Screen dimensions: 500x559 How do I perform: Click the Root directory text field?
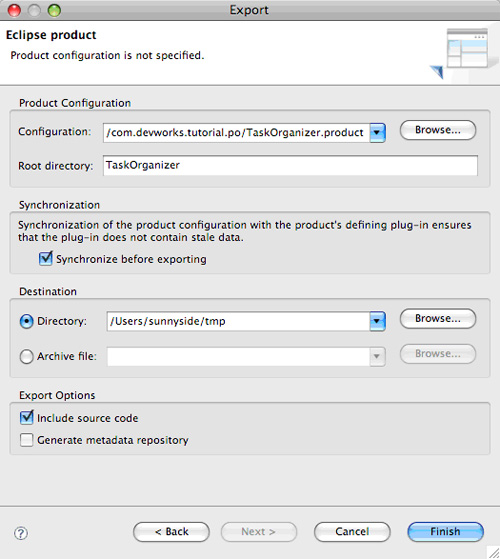pyautogui.click(x=290, y=165)
